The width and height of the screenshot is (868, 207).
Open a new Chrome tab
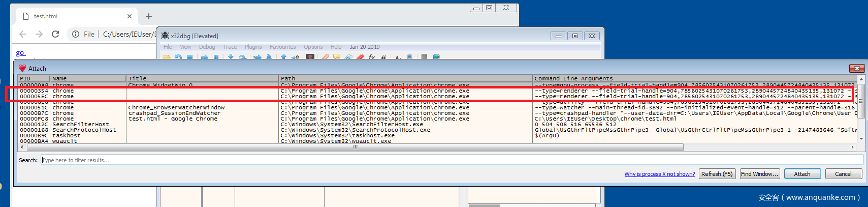tap(149, 16)
